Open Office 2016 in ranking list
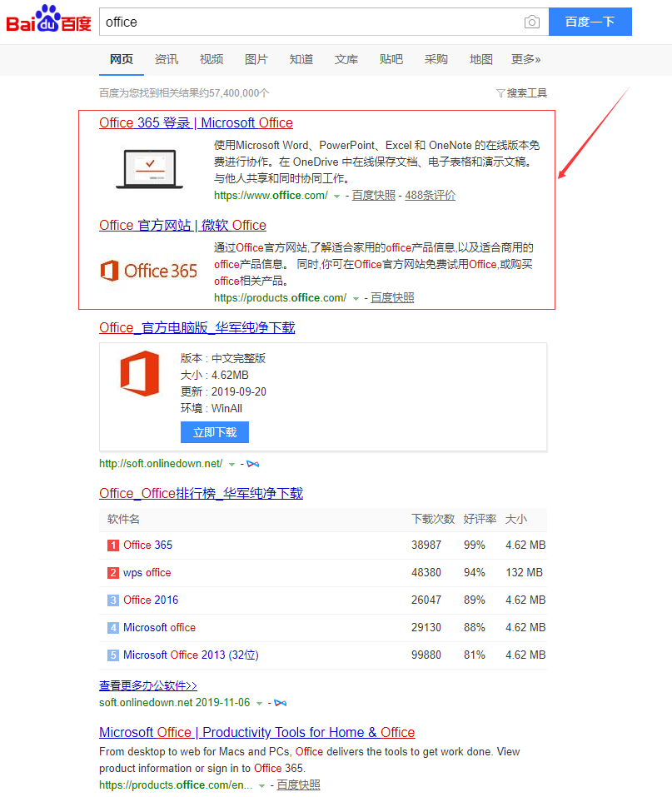 point(151,600)
